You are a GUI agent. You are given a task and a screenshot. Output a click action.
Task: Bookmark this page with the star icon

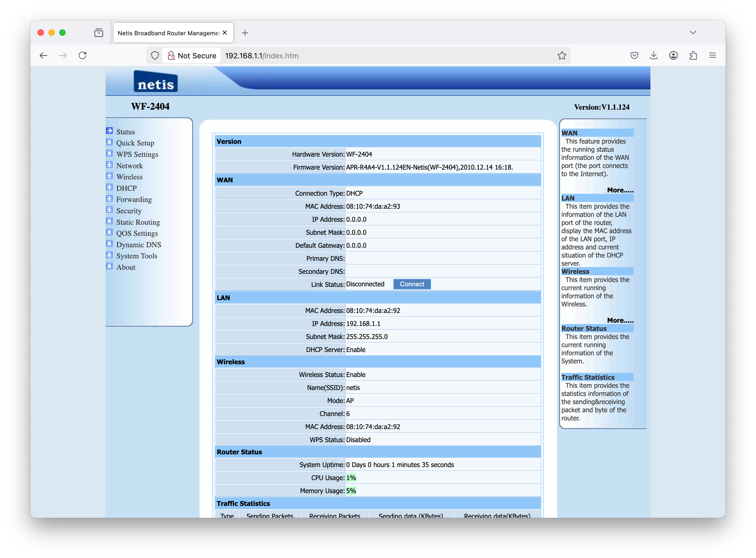[x=561, y=55]
